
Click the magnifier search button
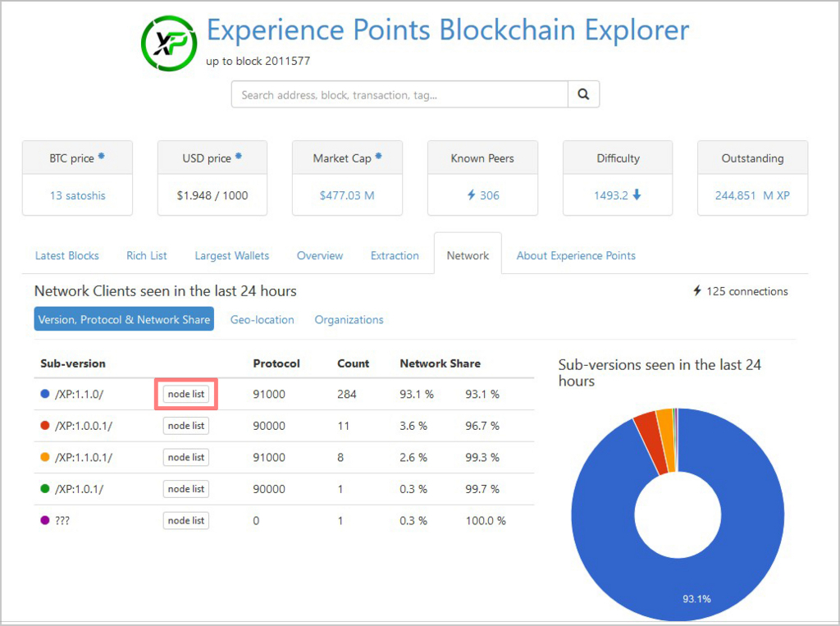pos(583,94)
